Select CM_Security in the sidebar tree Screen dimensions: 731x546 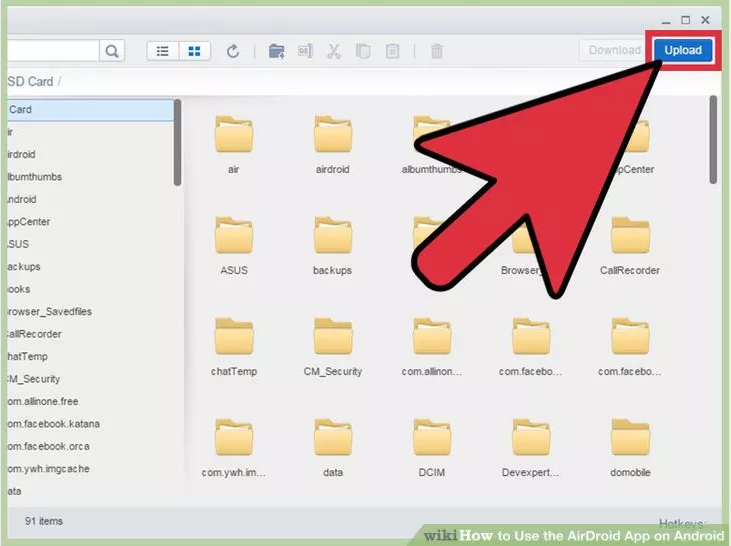pos(34,379)
